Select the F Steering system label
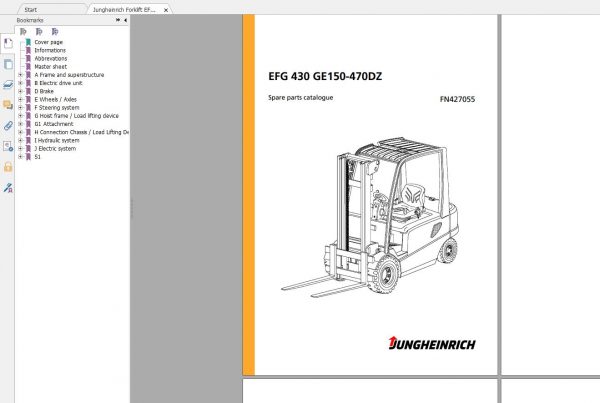The height and width of the screenshot is (403, 600). point(57,108)
